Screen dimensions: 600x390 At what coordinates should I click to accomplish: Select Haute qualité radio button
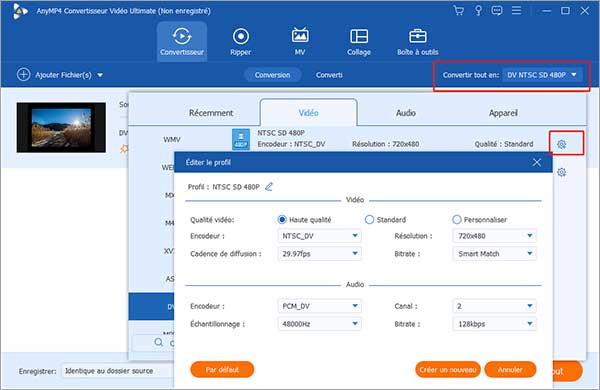pos(282,220)
